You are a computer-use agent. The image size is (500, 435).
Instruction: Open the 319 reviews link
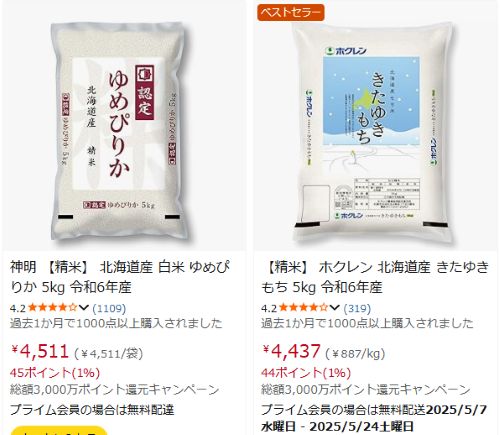pyautogui.click(x=357, y=308)
